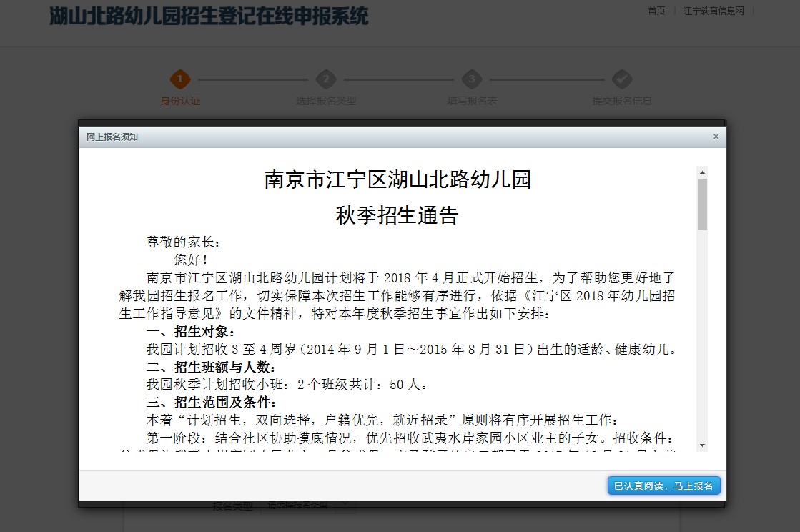Click the 秋季招生通告 heading in notice
Image resolution: width=800 pixels, height=532 pixels.
[x=397, y=215]
